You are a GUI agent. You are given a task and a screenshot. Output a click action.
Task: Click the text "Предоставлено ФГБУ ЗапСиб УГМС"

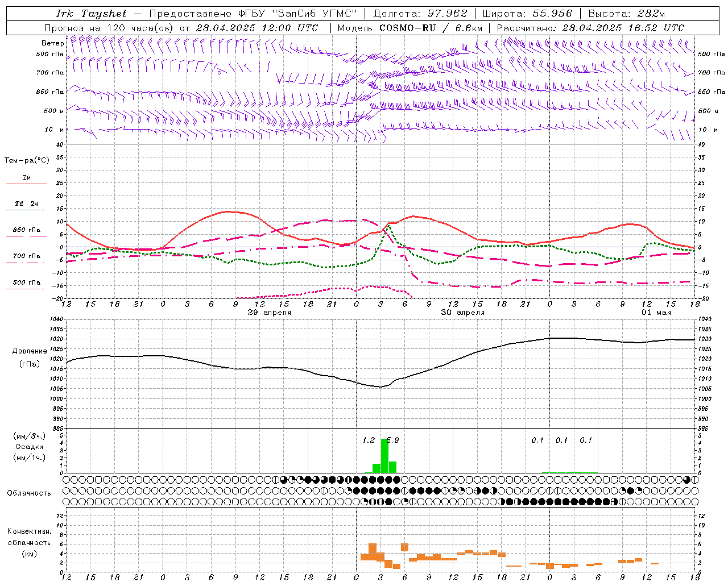(x=253, y=14)
